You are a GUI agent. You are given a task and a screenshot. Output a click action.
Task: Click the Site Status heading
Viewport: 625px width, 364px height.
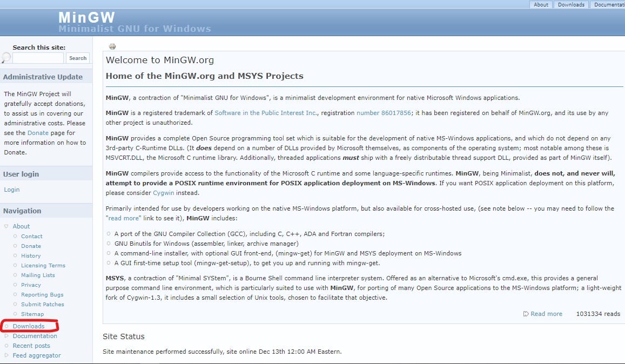point(124,336)
